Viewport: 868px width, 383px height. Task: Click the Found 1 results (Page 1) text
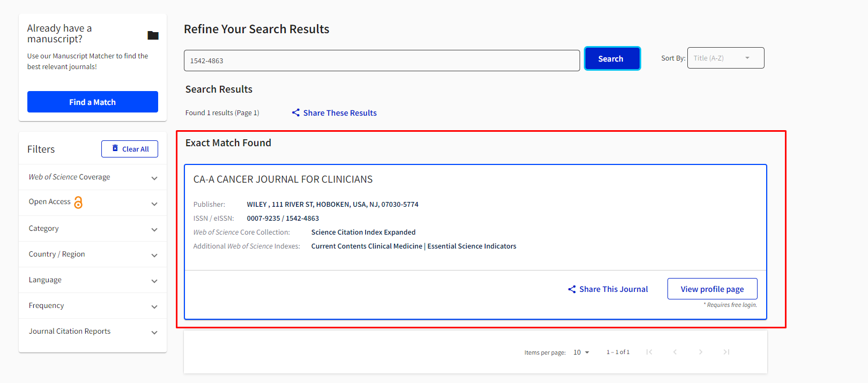click(x=222, y=112)
